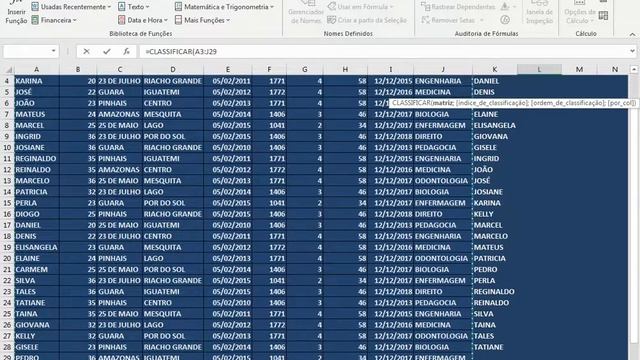Select column L header
Viewport: 640px width, 360px height.
[x=539, y=69]
